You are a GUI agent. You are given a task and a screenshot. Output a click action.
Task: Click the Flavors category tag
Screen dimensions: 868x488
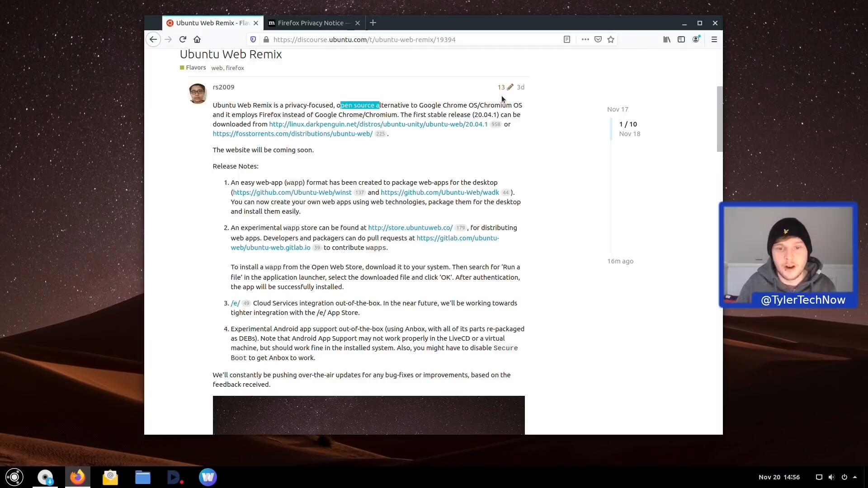coord(195,68)
